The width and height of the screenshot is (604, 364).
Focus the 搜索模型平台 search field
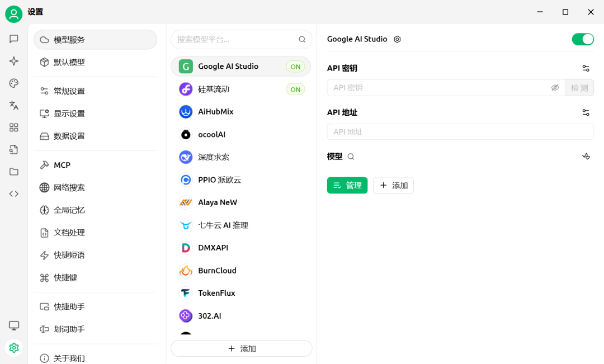pos(241,39)
